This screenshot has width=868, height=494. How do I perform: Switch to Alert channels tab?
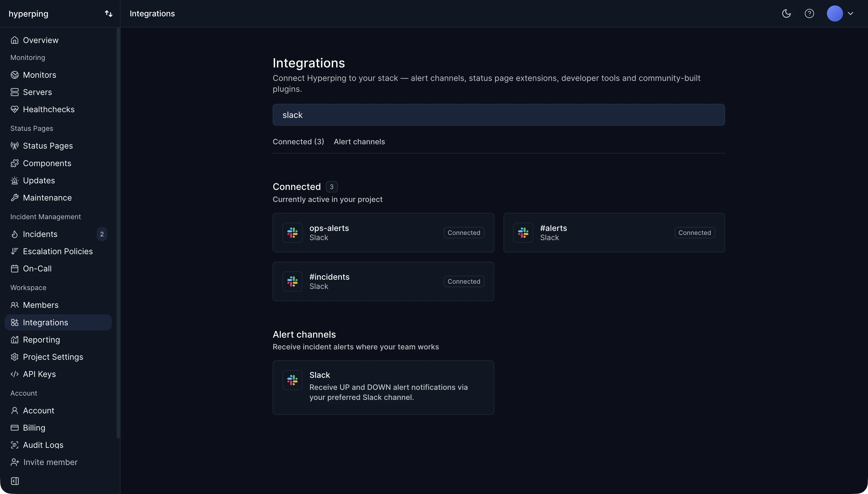point(359,142)
